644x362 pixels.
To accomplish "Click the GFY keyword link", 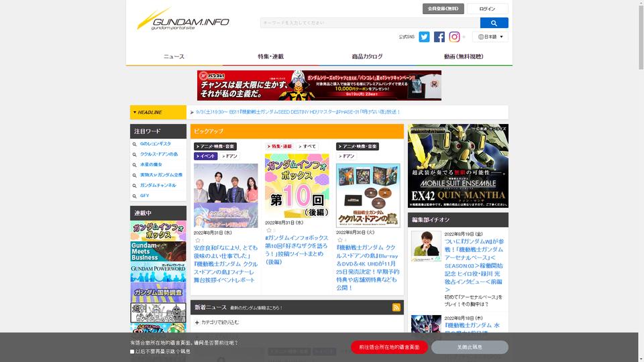I will [x=145, y=196].
